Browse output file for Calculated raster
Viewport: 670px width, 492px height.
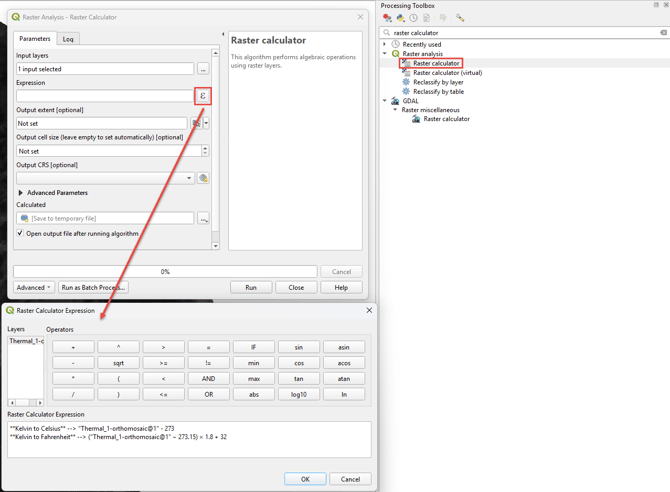pyautogui.click(x=203, y=218)
